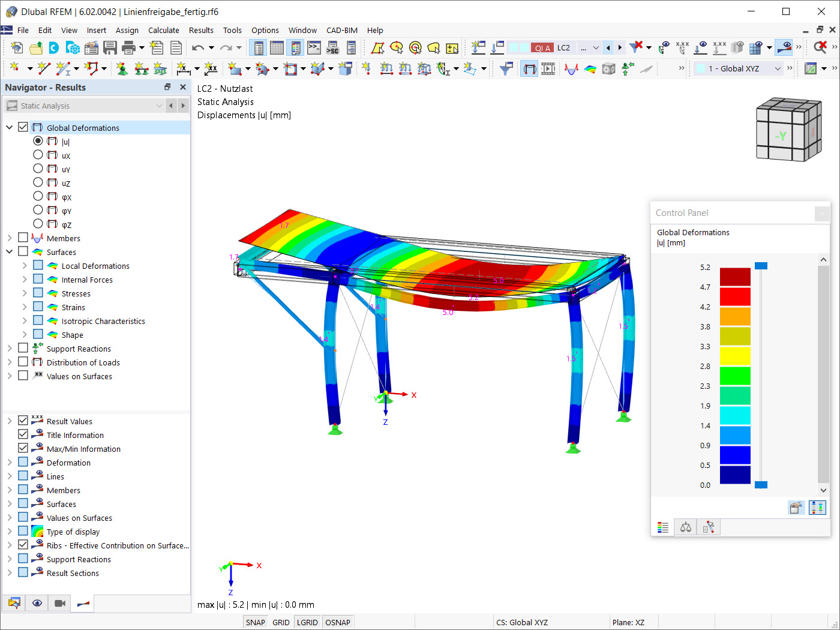The height and width of the screenshot is (630, 840).
Task: Check the Members results checkbox
Action: coord(23,238)
